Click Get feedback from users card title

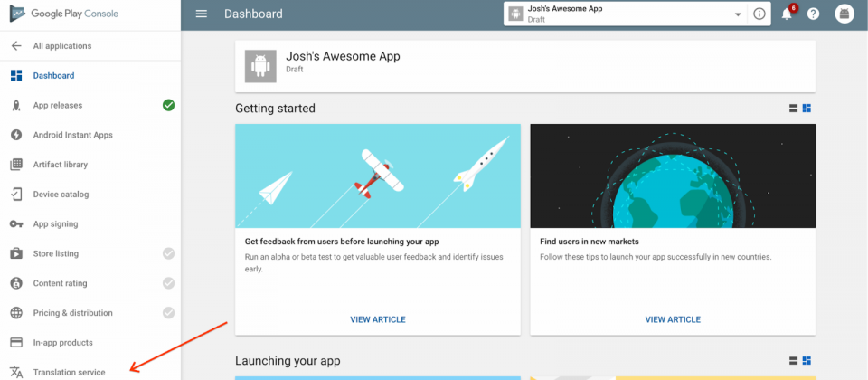[x=342, y=242]
